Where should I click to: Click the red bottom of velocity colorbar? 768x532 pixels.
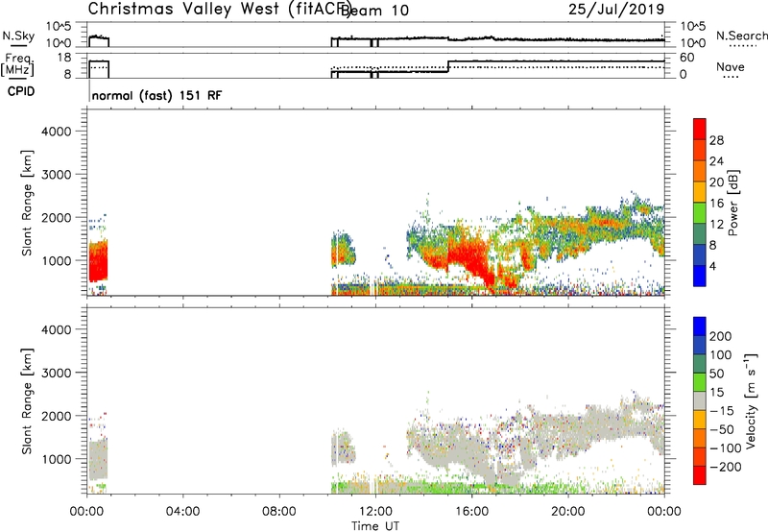(700, 475)
